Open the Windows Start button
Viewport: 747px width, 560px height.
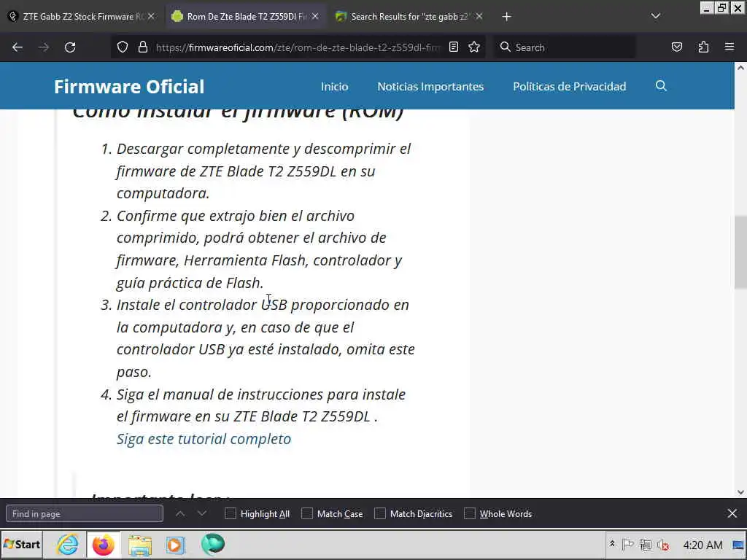tap(22, 544)
